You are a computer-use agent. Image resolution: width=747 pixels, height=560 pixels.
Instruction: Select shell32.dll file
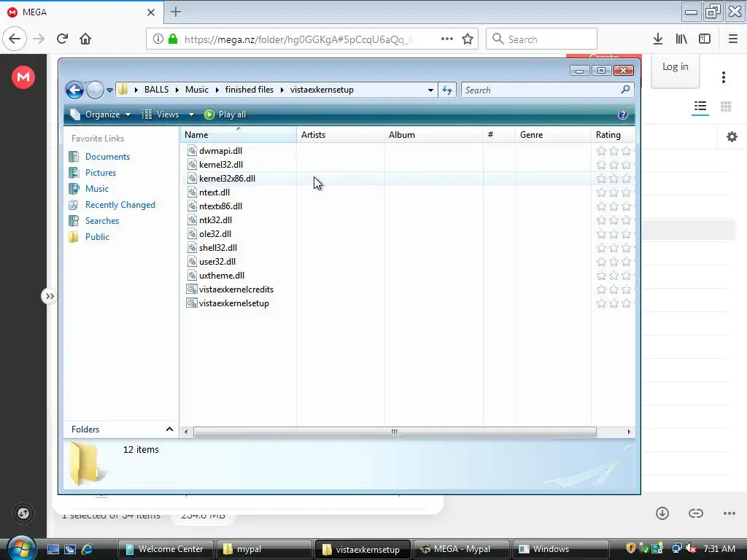(x=217, y=248)
